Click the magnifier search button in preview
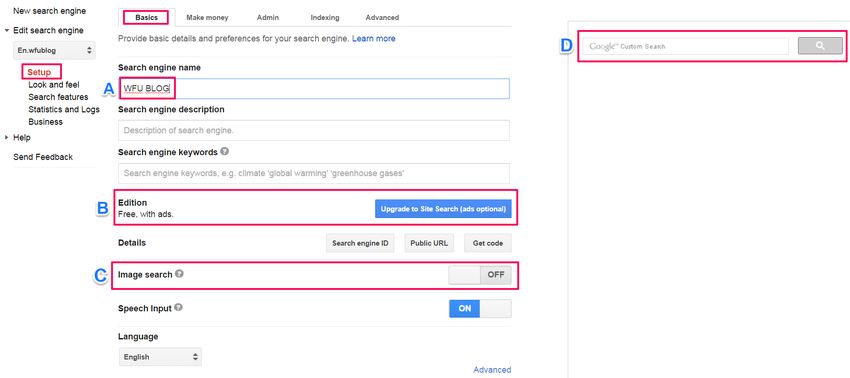 coord(820,46)
